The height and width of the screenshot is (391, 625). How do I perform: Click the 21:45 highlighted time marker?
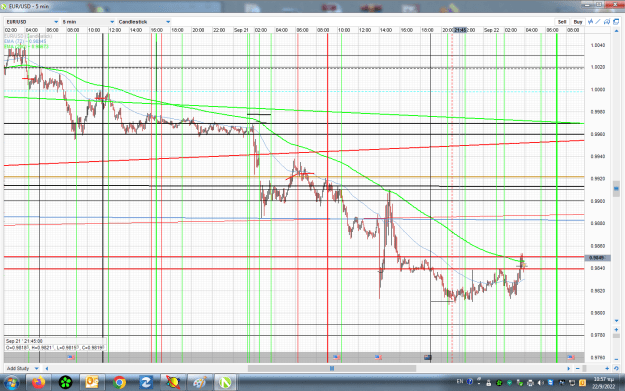[x=460, y=30]
